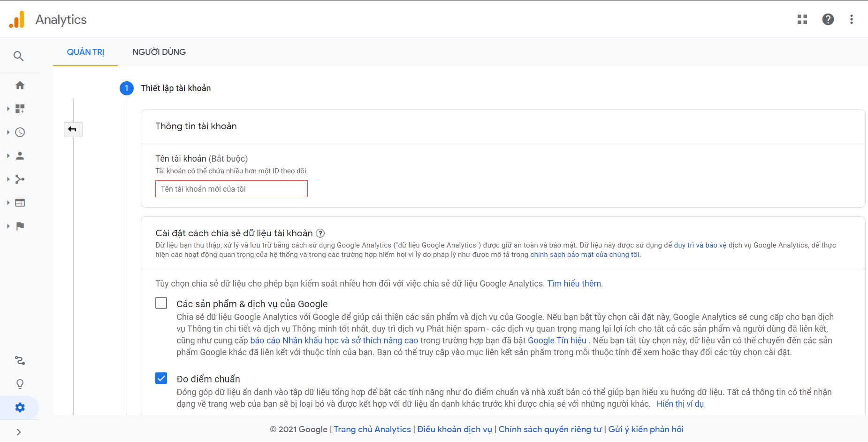
Task: Open the Google apps grid icon
Action: [802, 19]
